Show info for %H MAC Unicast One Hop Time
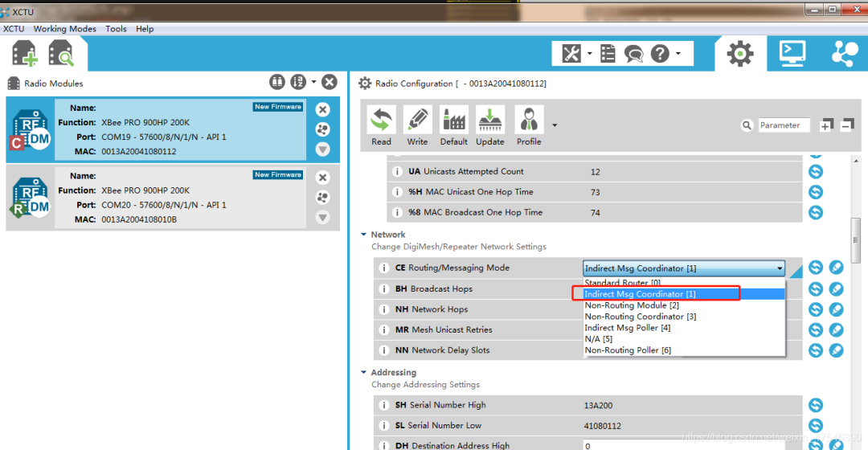The width and height of the screenshot is (868, 450). 397,192
